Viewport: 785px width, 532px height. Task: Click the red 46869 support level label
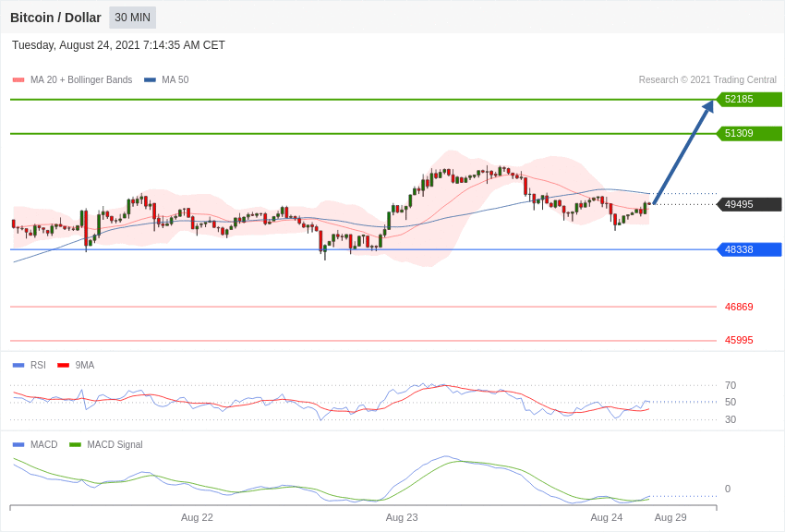[739, 307]
